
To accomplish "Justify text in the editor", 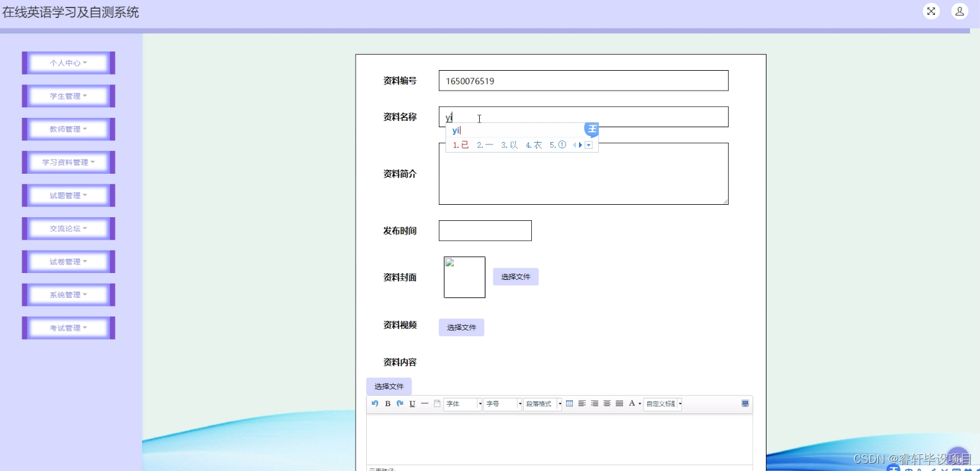I will (x=619, y=403).
